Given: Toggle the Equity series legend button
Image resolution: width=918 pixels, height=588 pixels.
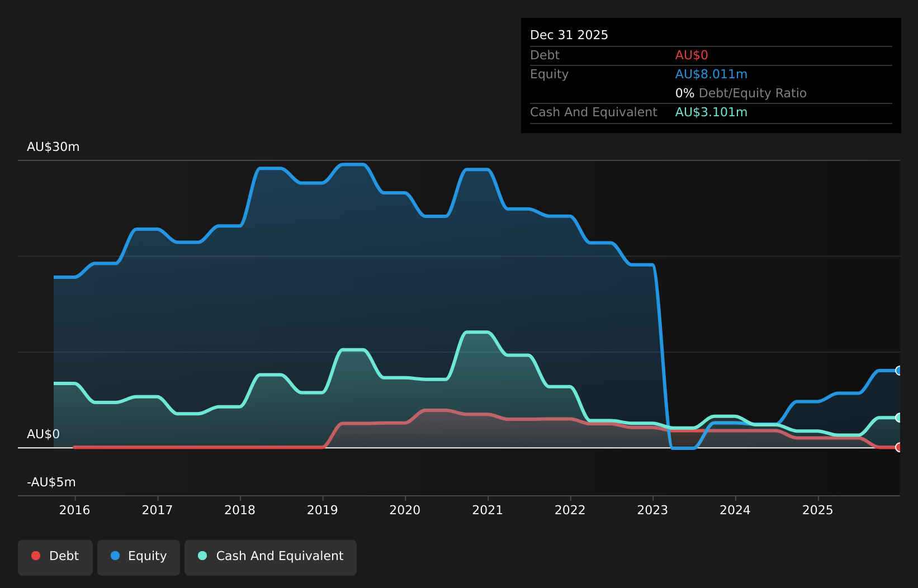Looking at the screenshot, I should [x=139, y=557].
